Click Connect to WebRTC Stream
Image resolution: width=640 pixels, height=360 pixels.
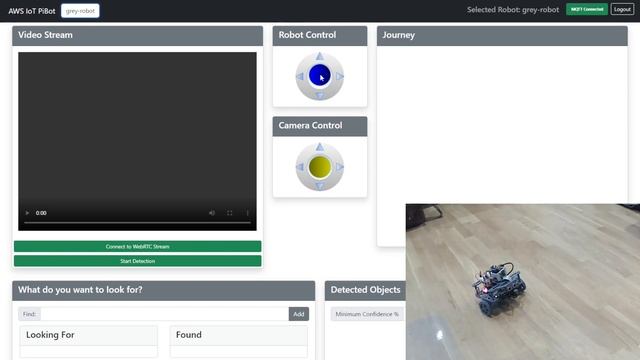[138, 246]
